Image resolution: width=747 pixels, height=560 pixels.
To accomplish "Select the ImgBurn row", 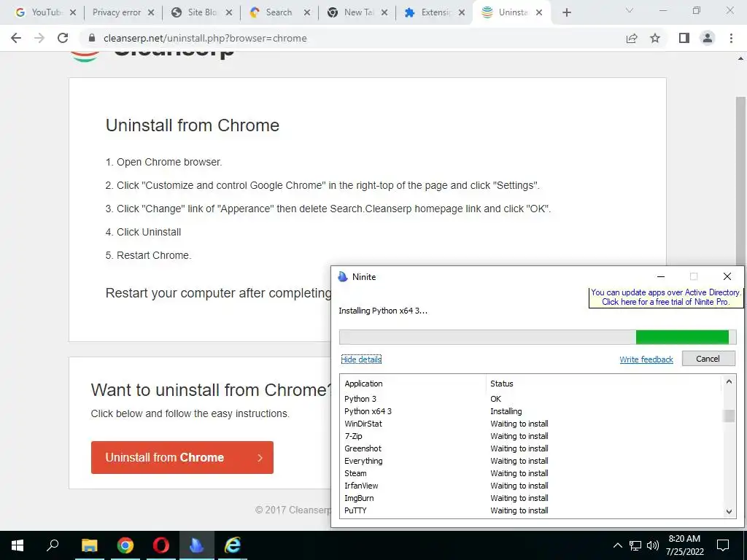I will tap(531, 497).
